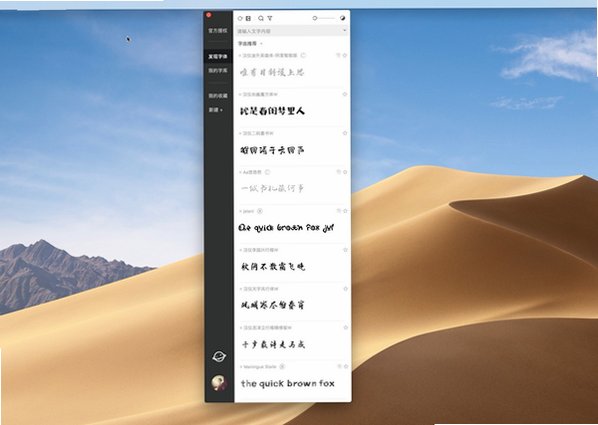Open the 字体推荐 sort dropdown
Screen dimensions: 598x425
pos(250,43)
